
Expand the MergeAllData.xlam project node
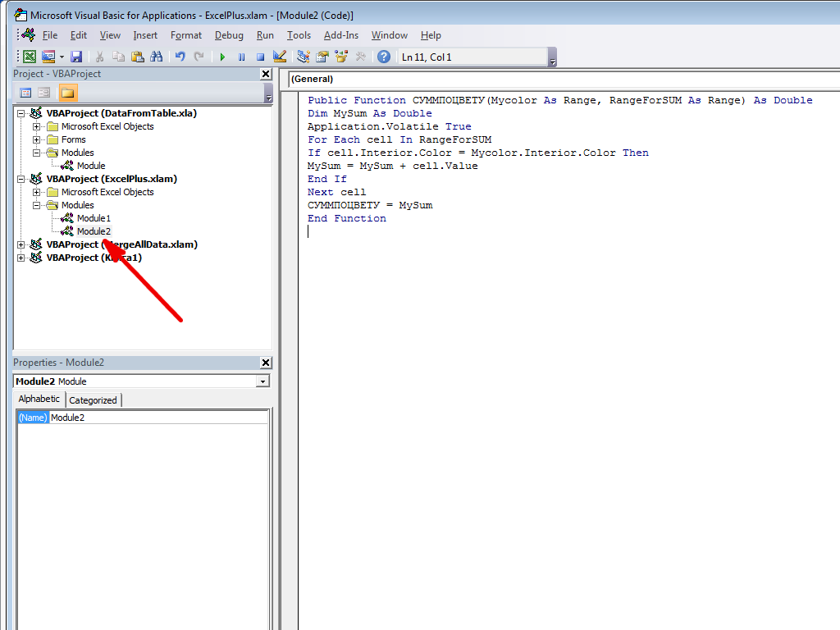[x=21, y=244]
